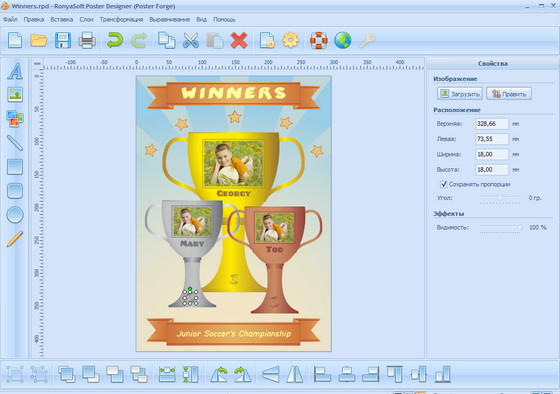
Task: Click the Править image button
Action: click(x=509, y=94)
